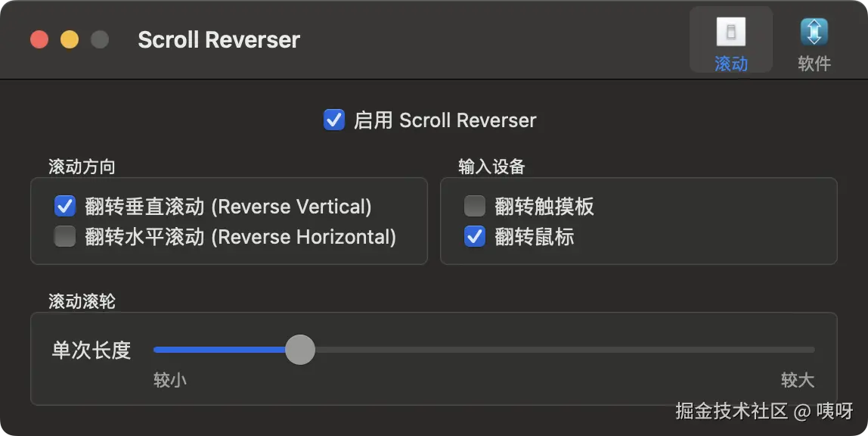This screenshot has width=868, height=436.
Task: Click the Scroll Reverser window title
Action: [219, 40]
